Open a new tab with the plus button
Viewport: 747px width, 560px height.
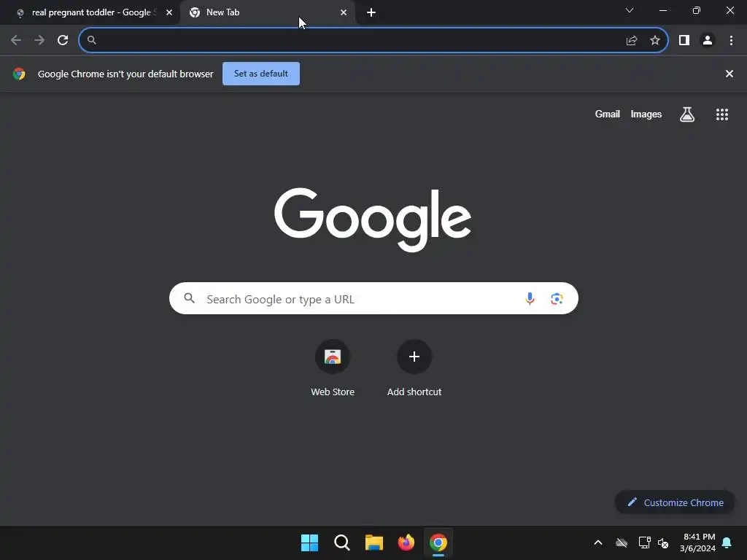[371, 12]
